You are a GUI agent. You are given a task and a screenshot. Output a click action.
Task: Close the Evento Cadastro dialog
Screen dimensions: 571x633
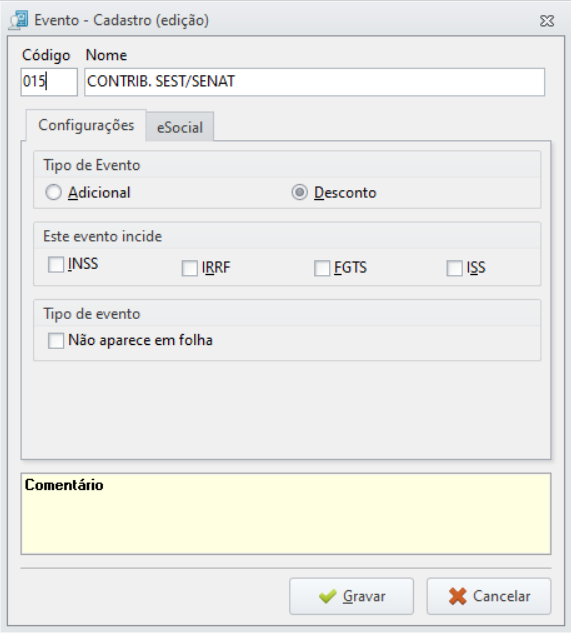(547, 21)
